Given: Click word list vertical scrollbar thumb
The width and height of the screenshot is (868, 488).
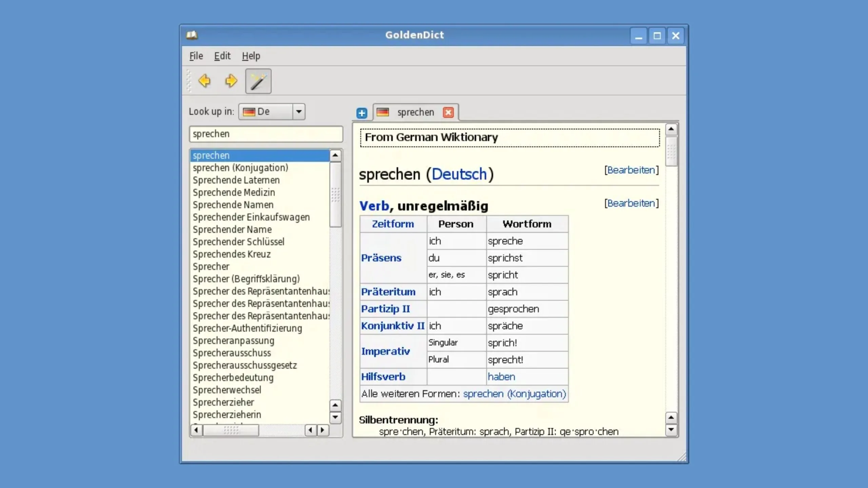Looking at the screenshot, I should pos(335,195).
